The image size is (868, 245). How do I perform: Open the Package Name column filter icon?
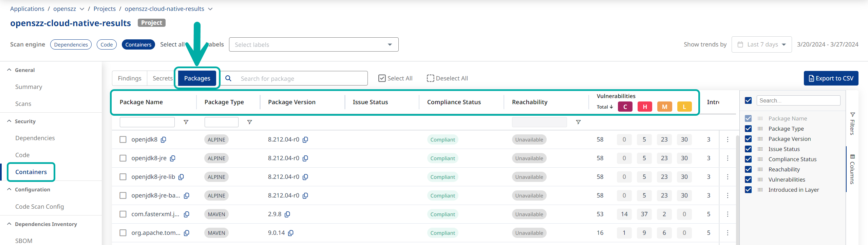click(x=186, y=122)
